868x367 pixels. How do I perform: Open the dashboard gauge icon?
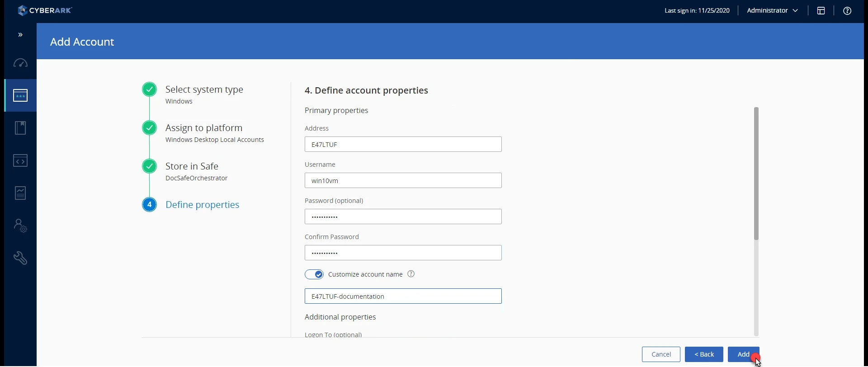point(20,63)
